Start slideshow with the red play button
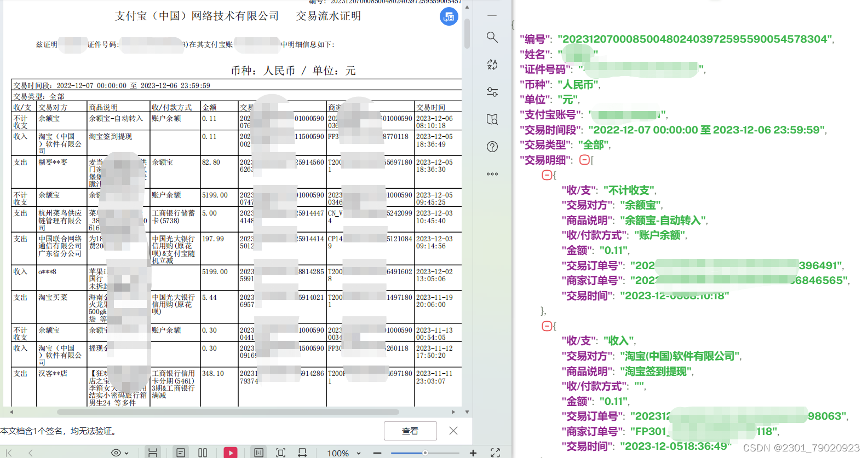The width and height of the screenshot is (868, 458). [231, 453]
